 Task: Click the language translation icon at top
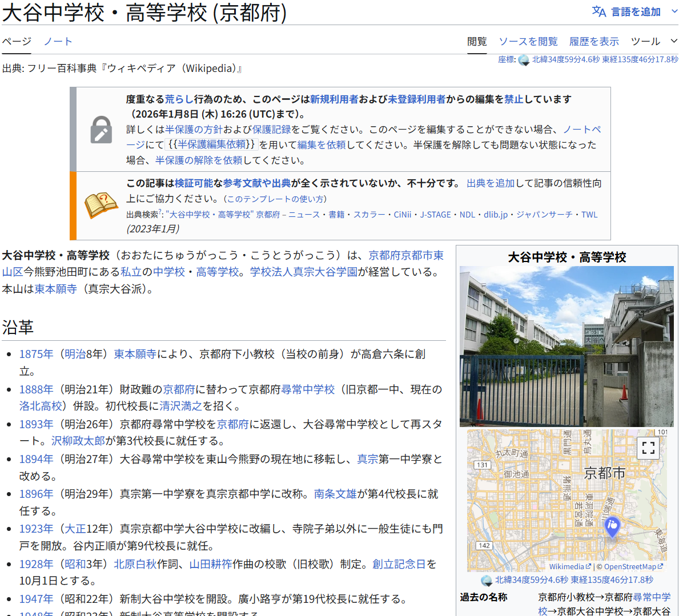coord(599,11)
